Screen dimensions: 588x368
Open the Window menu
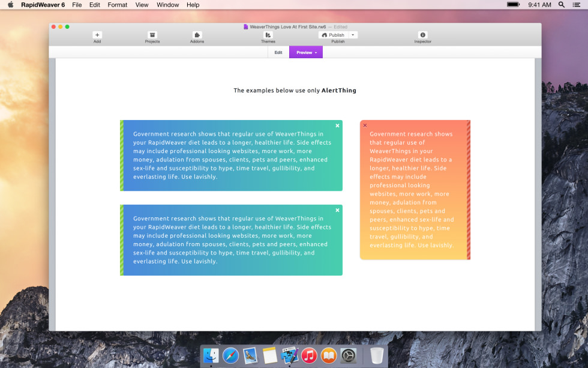tap(167, 5)
